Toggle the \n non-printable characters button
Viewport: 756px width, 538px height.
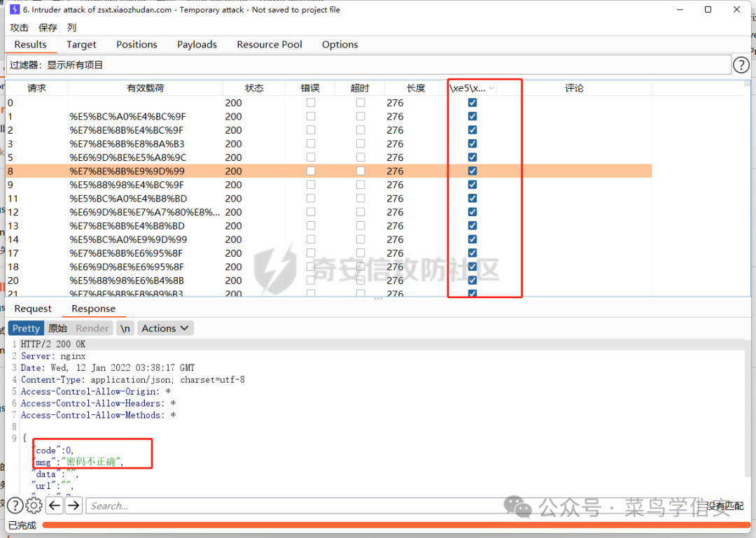tap(125, 328)
